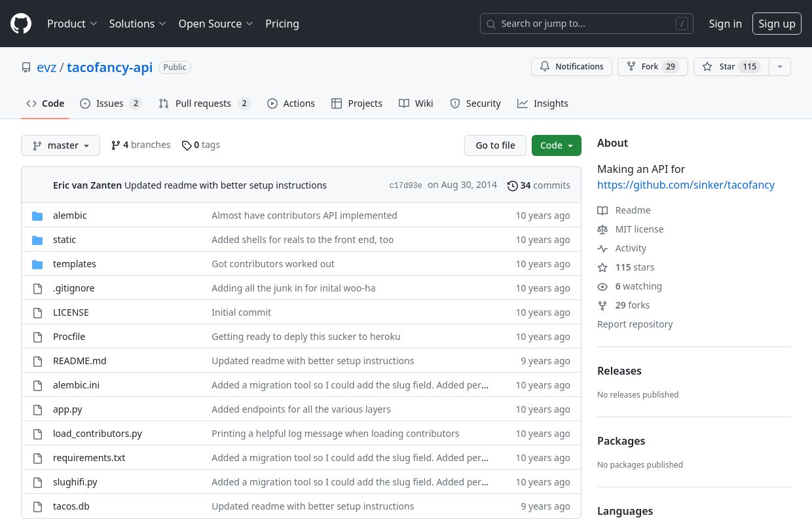Open the evz owner link

click(x=46, y=67)
